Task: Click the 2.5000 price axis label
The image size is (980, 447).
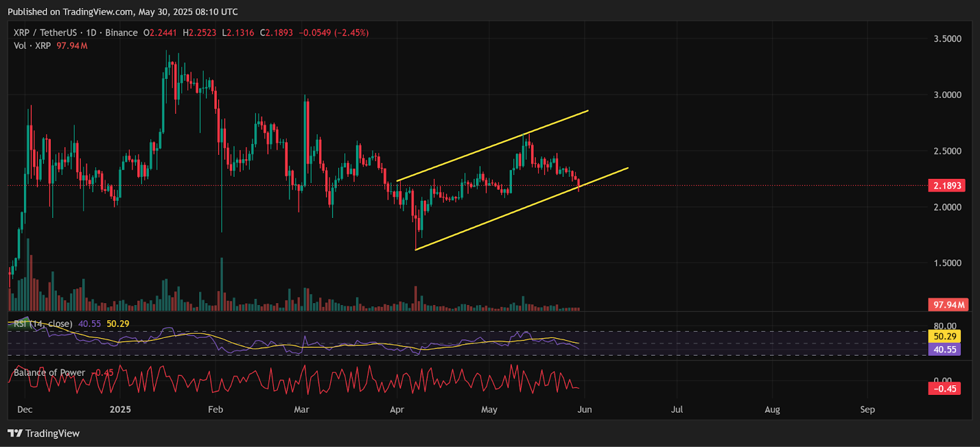Action: coord(948,151)
